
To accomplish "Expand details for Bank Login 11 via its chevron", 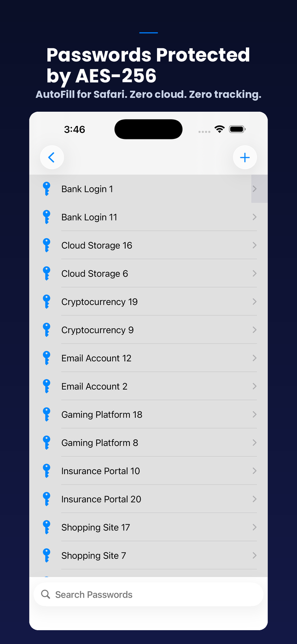I will [254, 217].
